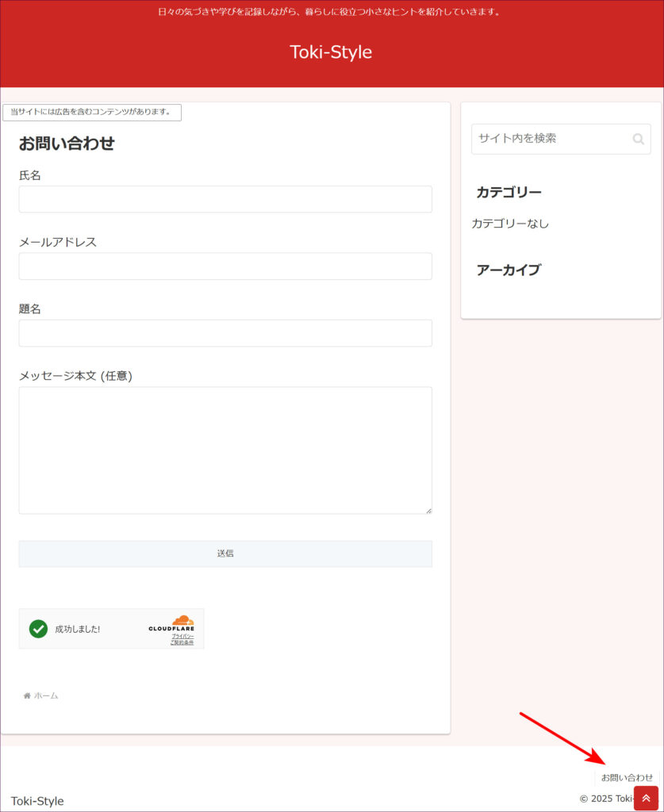
Task: Select the 題名 subject input field
Action: [x=225, y=333]
